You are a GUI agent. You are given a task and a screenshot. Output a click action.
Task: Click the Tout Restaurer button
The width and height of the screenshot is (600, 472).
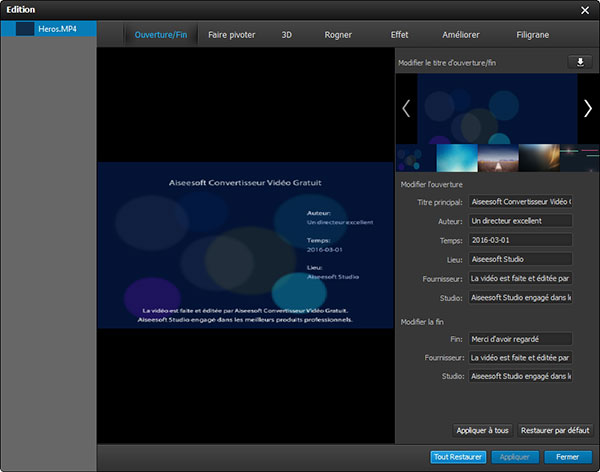click(458, 457)
